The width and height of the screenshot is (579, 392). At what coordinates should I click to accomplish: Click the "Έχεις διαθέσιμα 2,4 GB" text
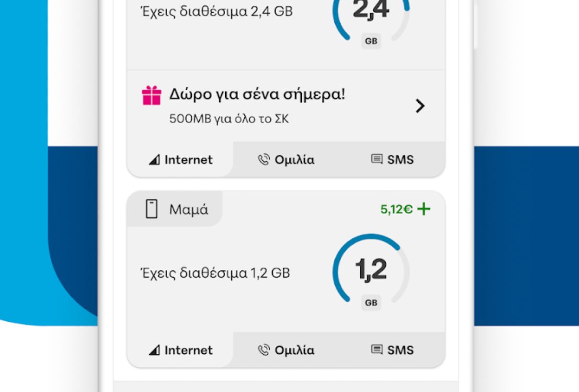pyautogui.click(x=217, y=11)
